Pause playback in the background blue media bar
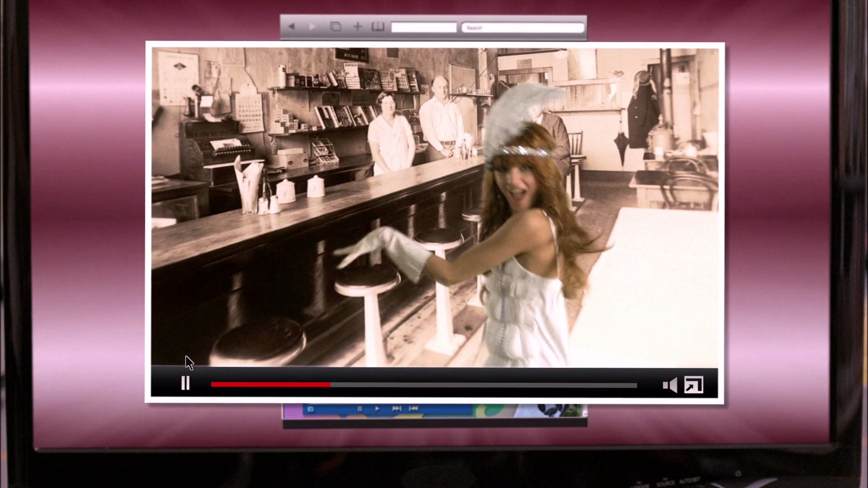868x488 pixels. pos(359,408)
